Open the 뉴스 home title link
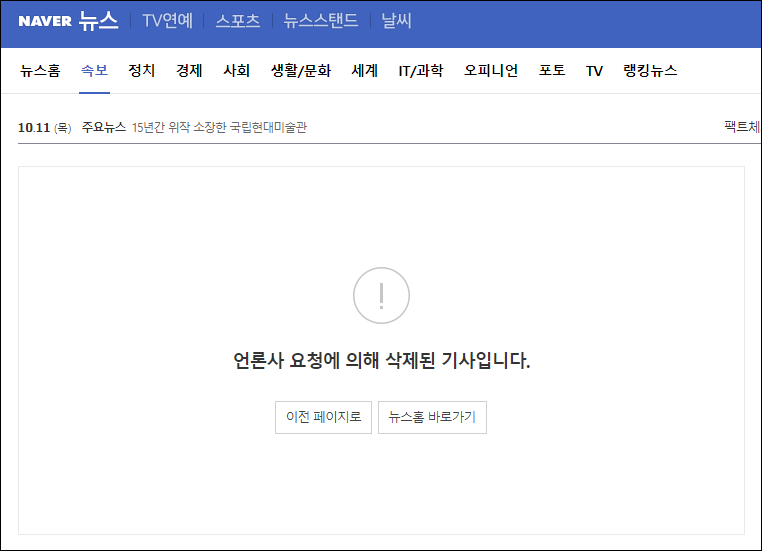This screenshot has width=762, height=551. click(98, 21)
